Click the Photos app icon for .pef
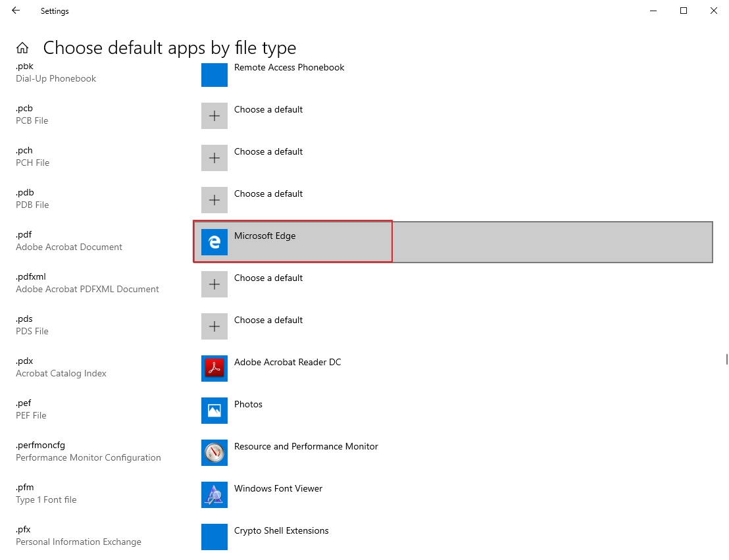The height and width of the screenshot is (560, 729). pyautogui.click(x=214, y=411)
